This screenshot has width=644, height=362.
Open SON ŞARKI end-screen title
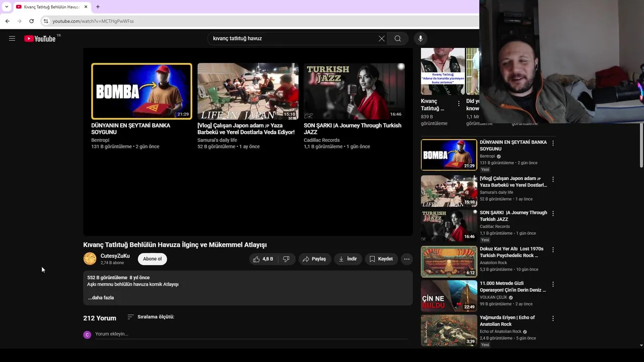point(353,129)
